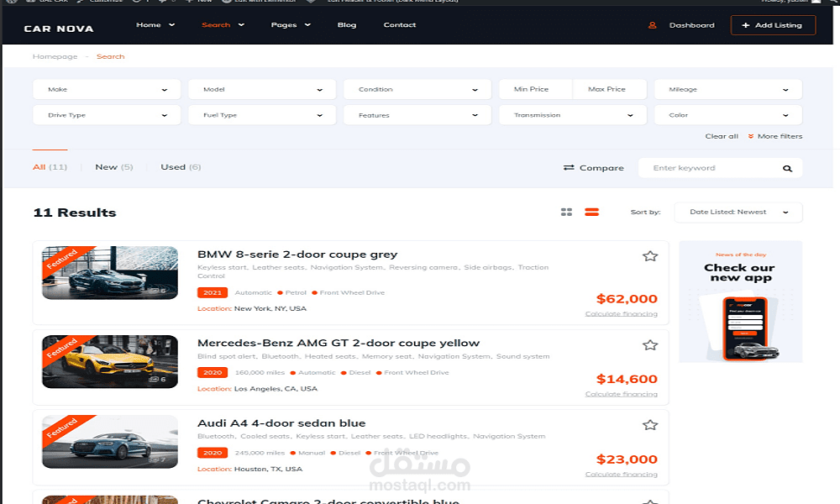Click the 2020 year badge on Audi
The height and width of the screenshot is (504, 840).
click(213, 453)
